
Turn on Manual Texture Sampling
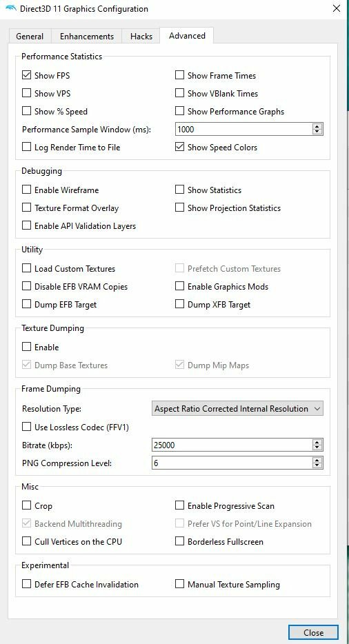179,584
